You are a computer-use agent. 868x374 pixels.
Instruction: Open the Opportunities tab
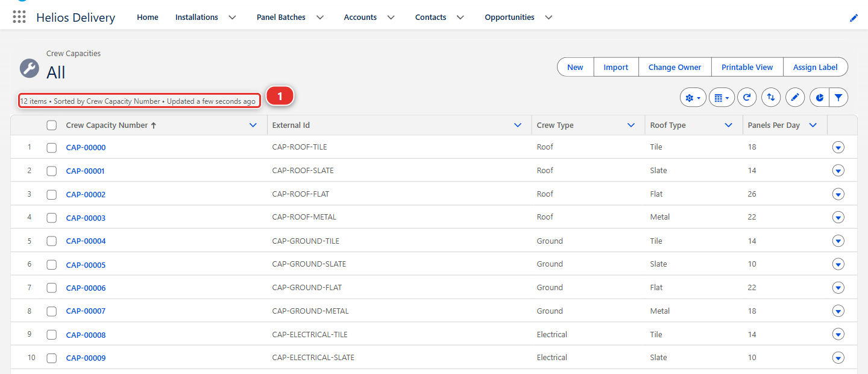click(509, 17)
